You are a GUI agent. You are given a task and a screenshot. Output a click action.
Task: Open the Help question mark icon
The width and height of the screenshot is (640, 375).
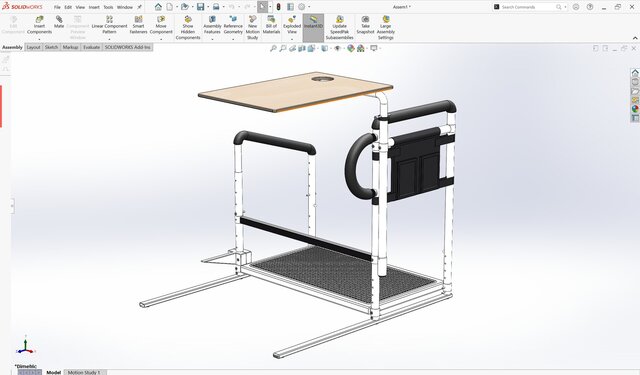click(590, 7)
